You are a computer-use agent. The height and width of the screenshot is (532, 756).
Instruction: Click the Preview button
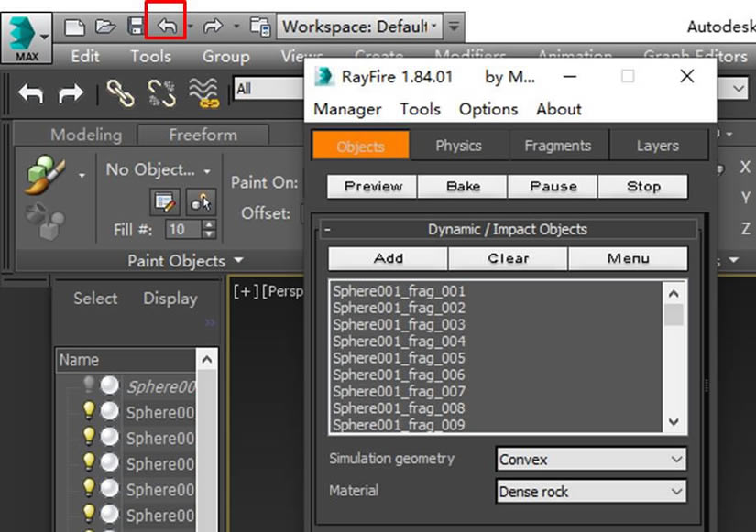pos(372,187)
